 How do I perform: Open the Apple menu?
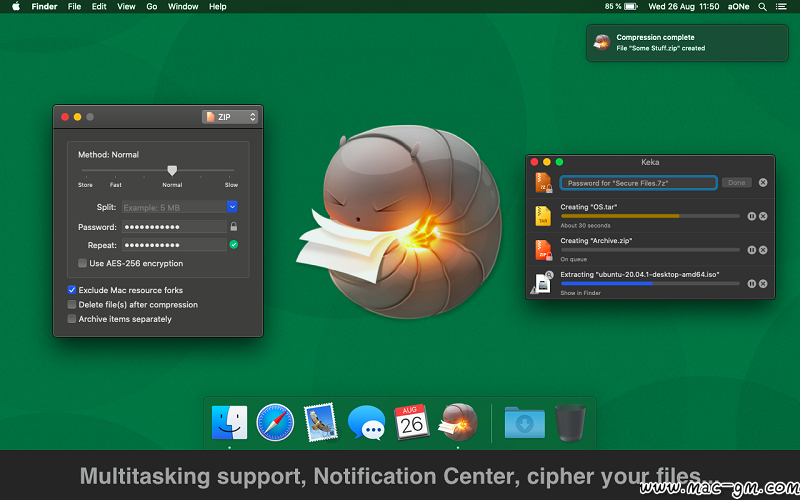(16, 7)
